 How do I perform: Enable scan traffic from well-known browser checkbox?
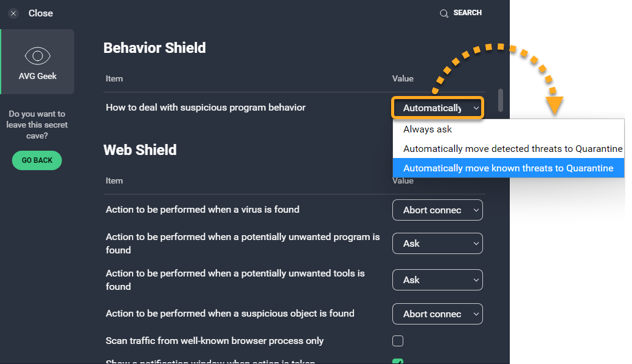tap(398, 341)
